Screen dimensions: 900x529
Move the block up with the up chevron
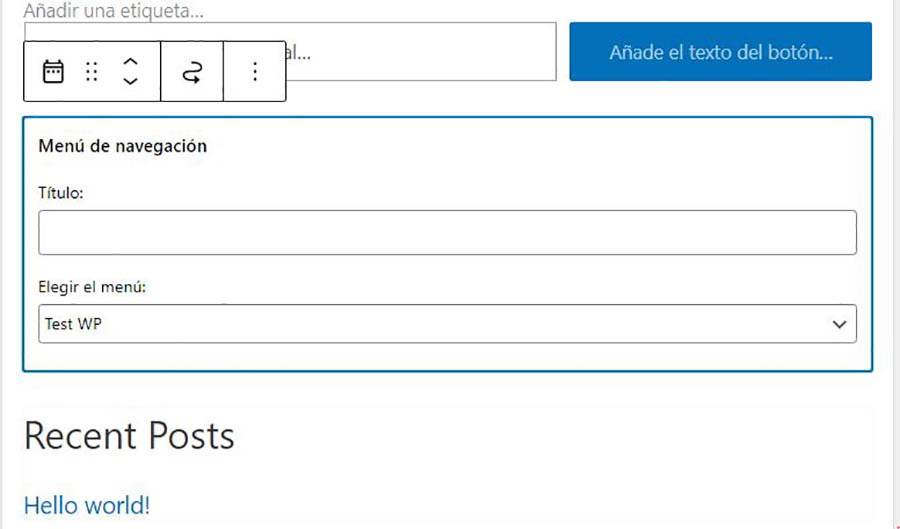tap(130, 61)
